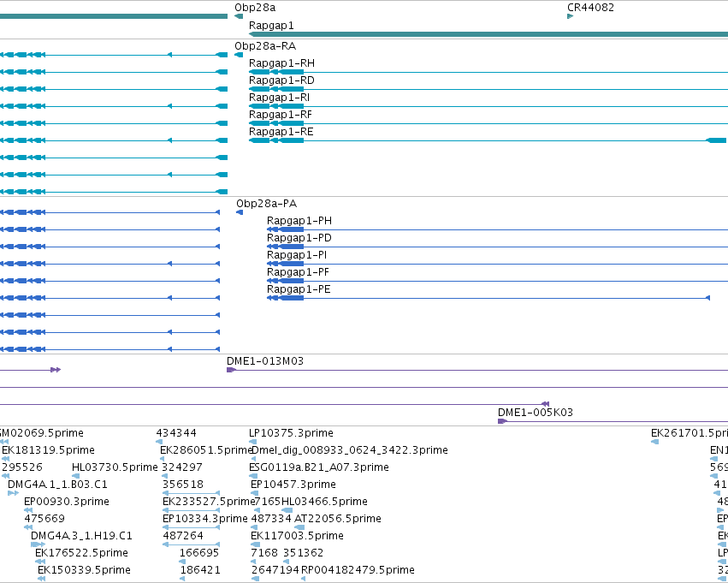The width and height of the screenshot is (728, 583).
Task: Select the 324297 EST label
Action: [182, 467]
